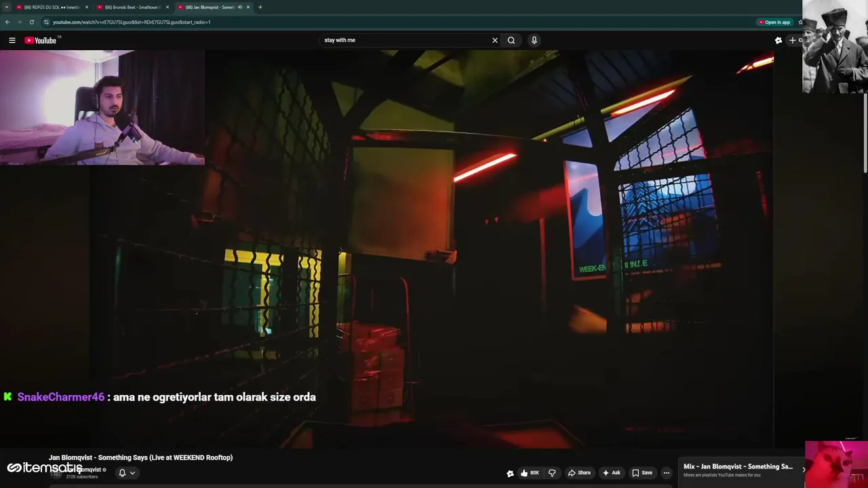Start voice search with the microphone
This screenshot has height=488, width=868.
pyautogui.click(x=534, y=40)
